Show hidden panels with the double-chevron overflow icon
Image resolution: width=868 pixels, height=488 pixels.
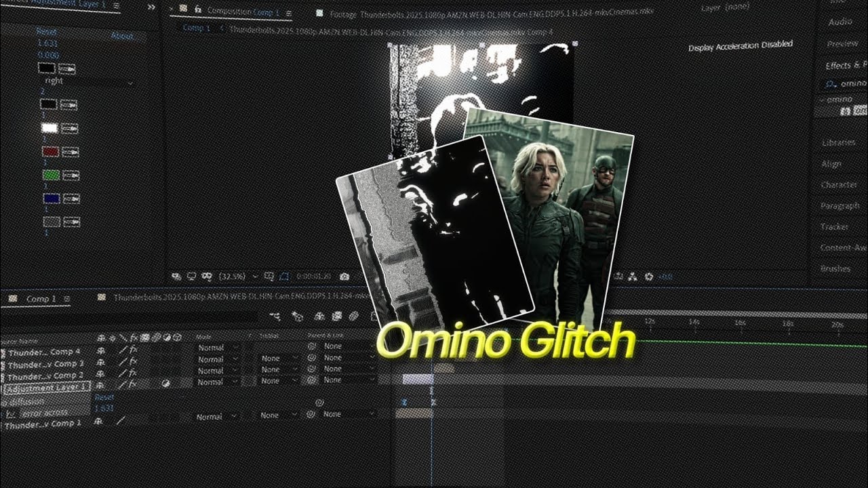tap(151, 6)
